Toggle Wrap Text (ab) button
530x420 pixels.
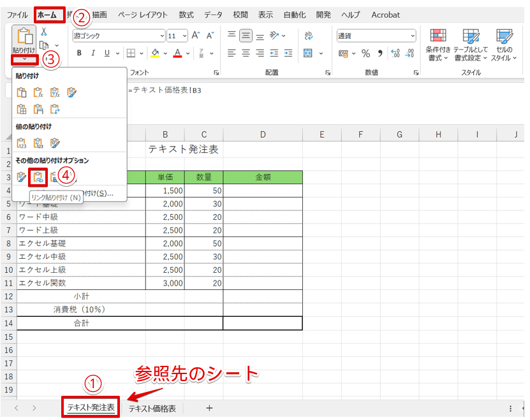click(308, 36)
